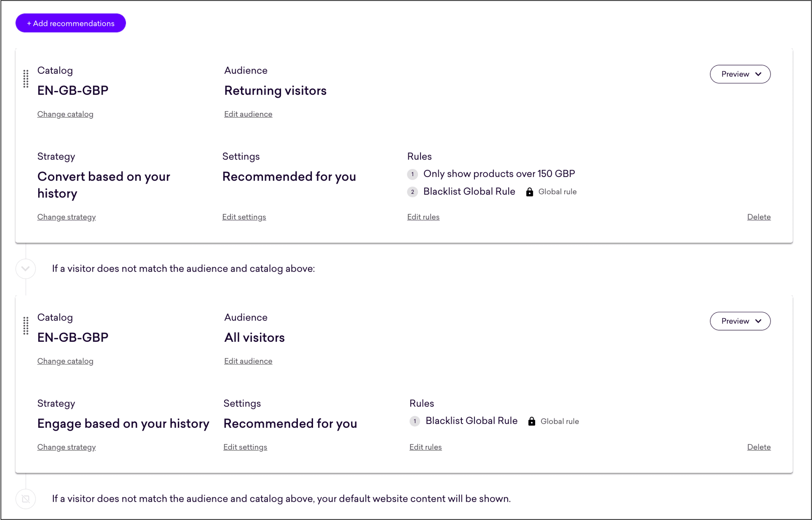Click Edit audience for Returning visitors
The image size is (812, 520).
[x=248, y=114]
